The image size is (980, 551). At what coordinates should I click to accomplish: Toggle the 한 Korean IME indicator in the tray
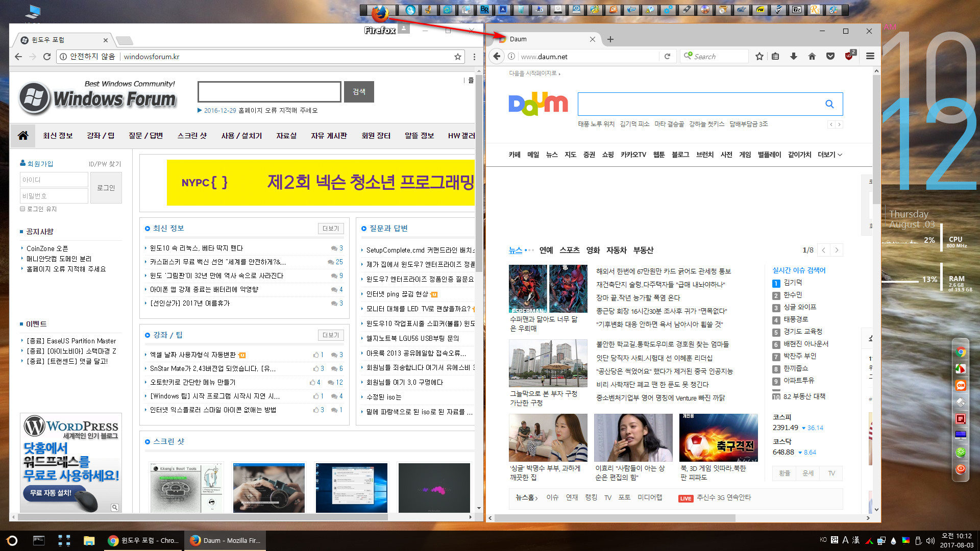pos(834,540)
